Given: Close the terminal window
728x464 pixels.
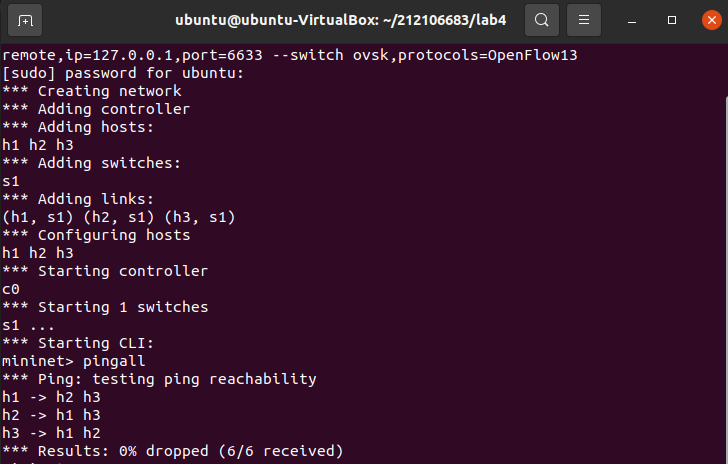Looking at the screenshot, I should pos(712,20).
